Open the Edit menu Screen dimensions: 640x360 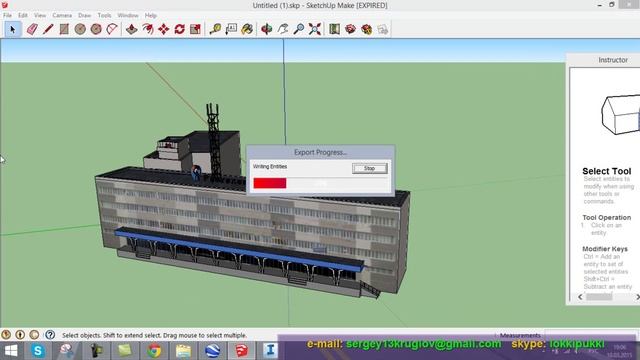tap(23, 15)
